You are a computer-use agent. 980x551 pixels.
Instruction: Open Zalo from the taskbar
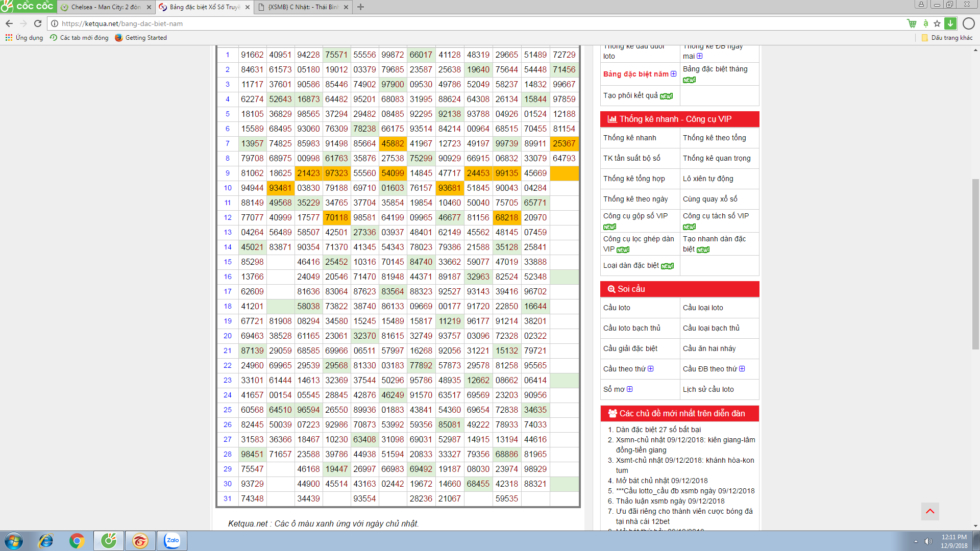coord(172,541)
